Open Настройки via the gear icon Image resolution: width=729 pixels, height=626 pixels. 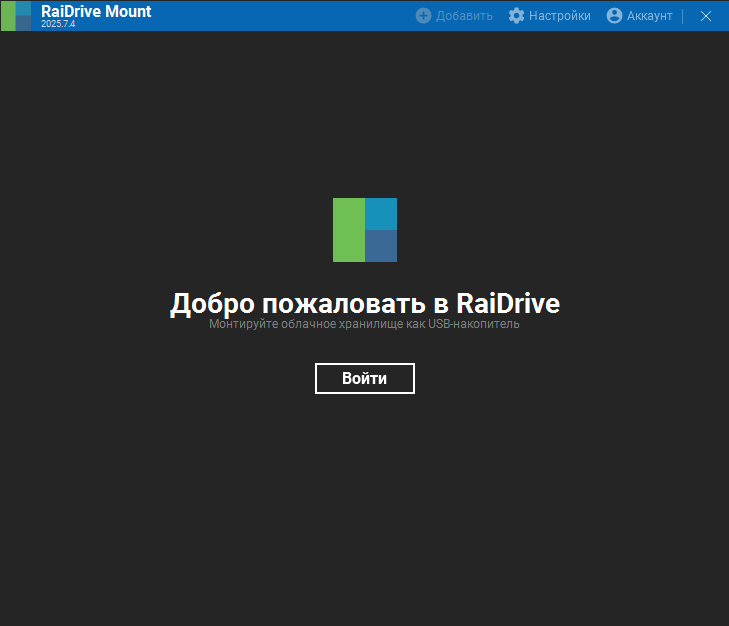516,16
